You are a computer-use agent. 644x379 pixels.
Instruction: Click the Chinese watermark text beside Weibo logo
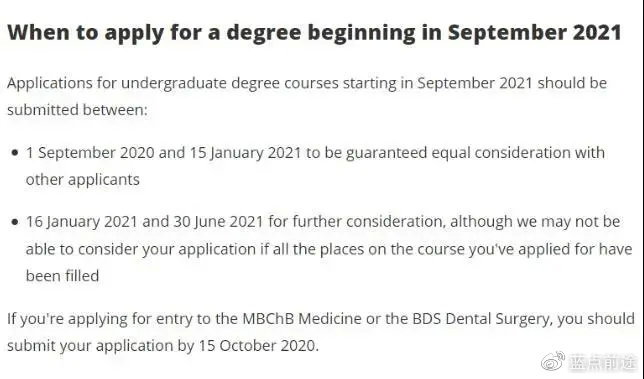(x=603, y=362)
